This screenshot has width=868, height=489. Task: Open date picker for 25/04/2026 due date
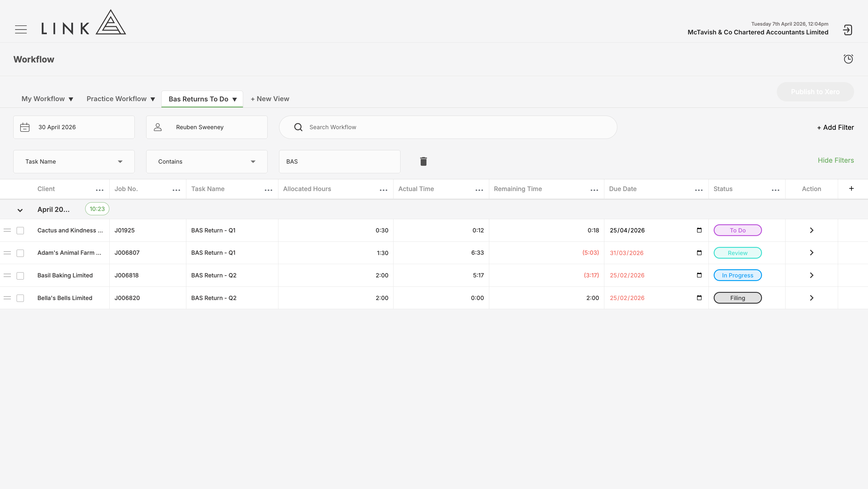point(699,230)
